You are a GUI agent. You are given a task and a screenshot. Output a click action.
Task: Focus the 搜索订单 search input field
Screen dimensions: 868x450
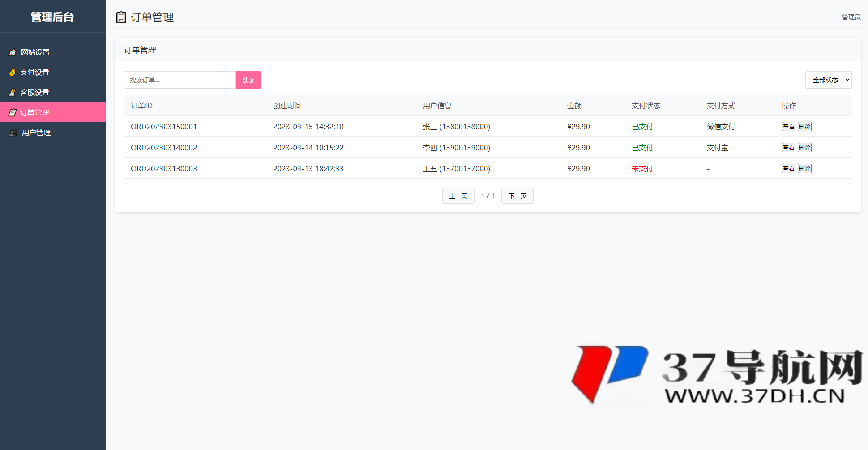click(180, 80)
